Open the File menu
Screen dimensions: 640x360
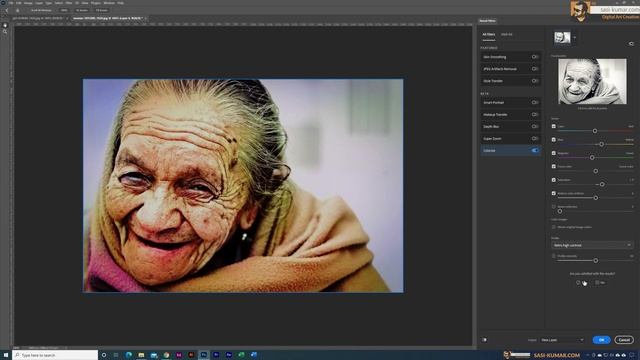[11, 3]
